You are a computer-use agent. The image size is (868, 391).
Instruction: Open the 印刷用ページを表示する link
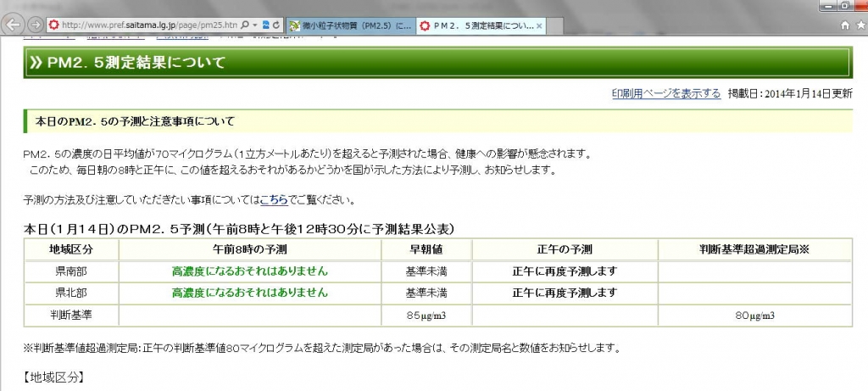666,93
